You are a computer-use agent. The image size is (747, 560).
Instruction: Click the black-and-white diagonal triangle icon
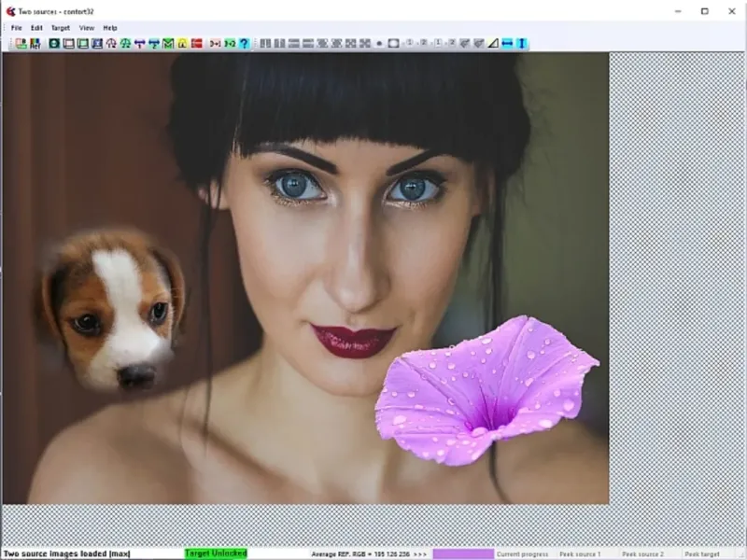click(x=492, y=43)
